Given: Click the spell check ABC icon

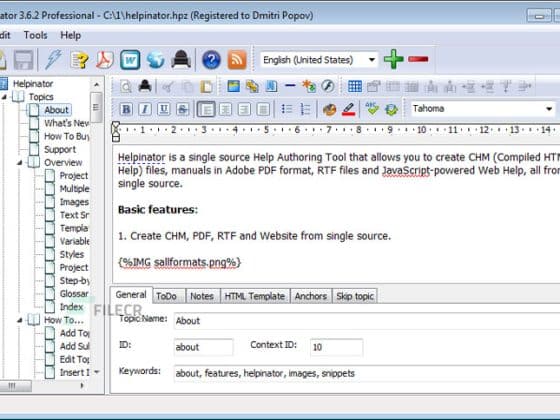Looking at the screenshot, I should point(372,109).
